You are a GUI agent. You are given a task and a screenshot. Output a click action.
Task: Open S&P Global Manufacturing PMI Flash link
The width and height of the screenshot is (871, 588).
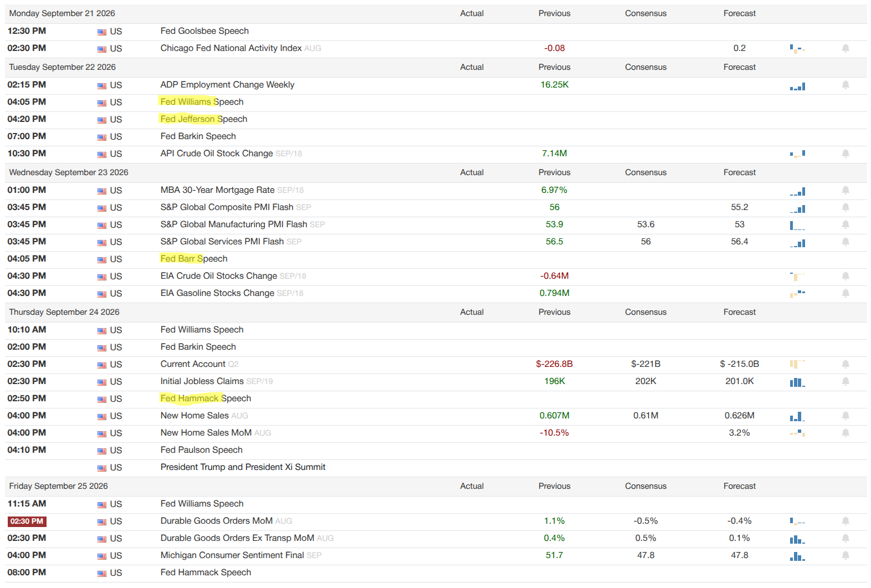tap(234, 224)
